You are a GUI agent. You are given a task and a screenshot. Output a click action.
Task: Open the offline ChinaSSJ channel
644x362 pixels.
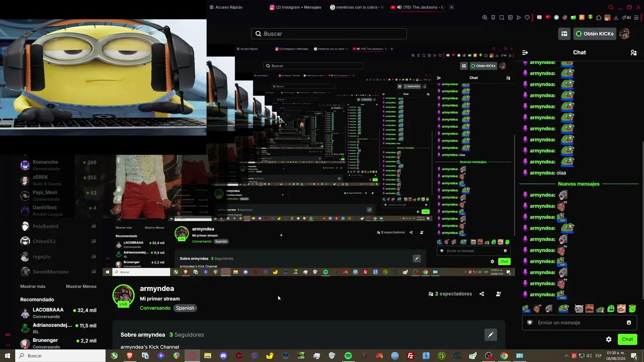[x=58, y=241]
